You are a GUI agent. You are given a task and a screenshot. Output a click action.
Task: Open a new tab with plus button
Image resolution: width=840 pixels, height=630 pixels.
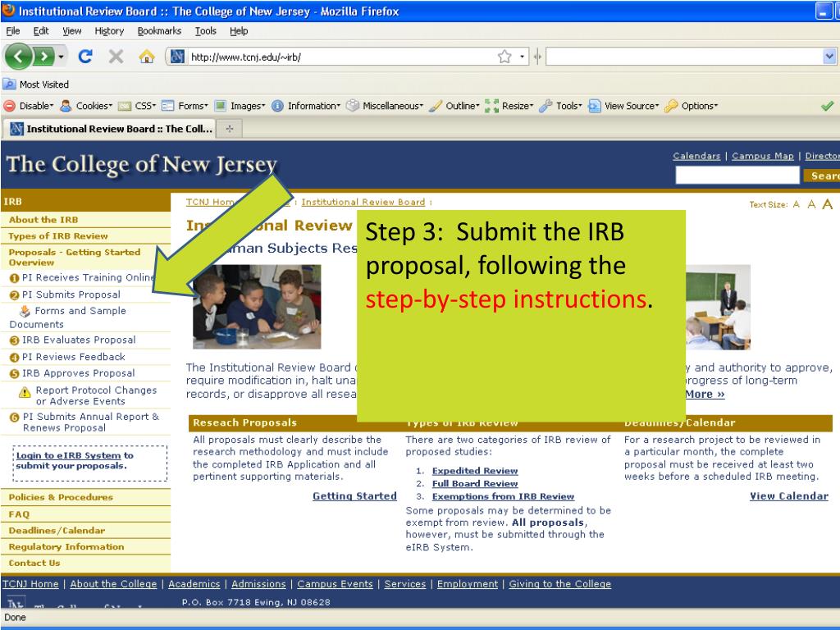coord(230,129)
